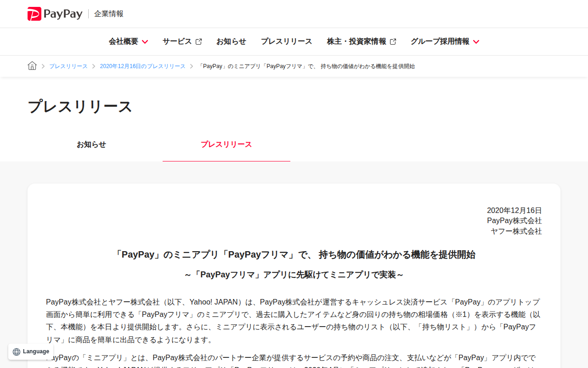Go to お知らせ in top navigation
This screenshot has height=368, width=588.
click(231, 41)
